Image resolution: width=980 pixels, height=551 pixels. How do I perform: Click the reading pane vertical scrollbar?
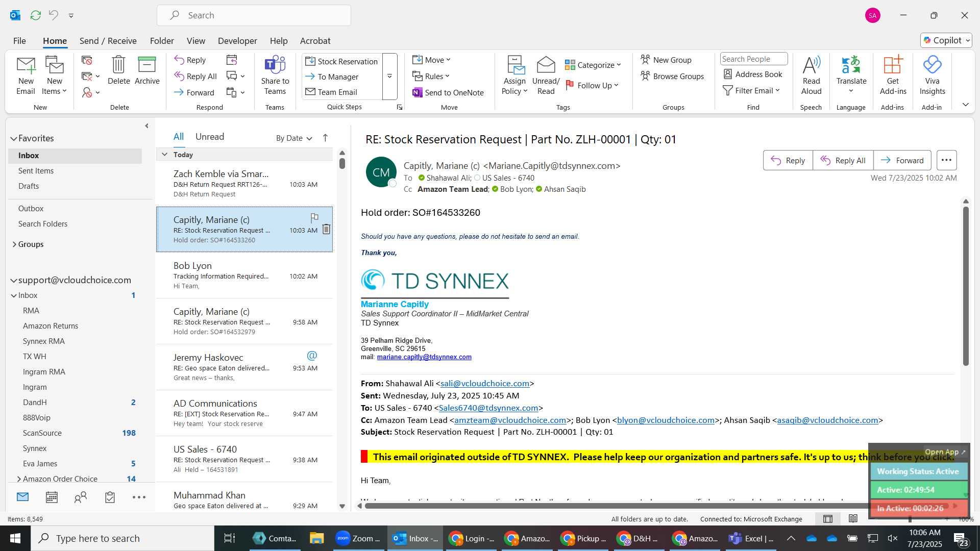(965, 286)
